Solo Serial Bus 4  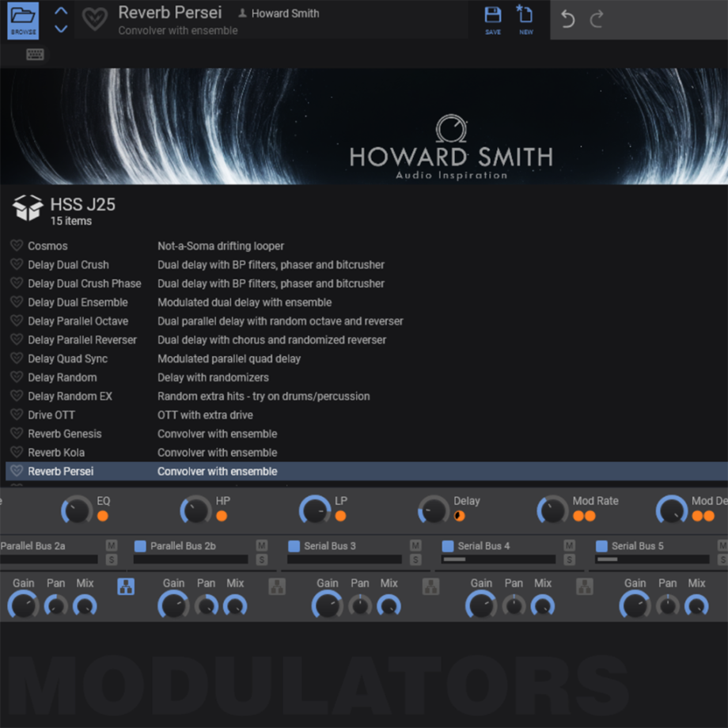[x=569, y=558]
